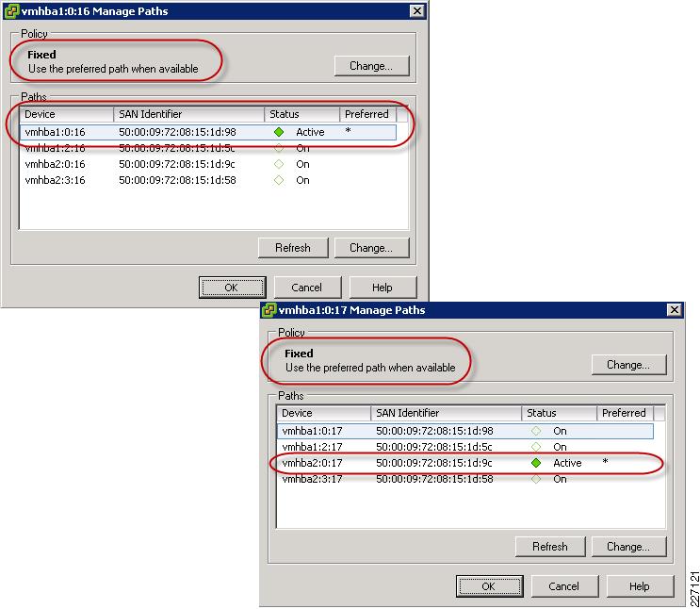
Task: Sort by Device column in vmhba1:0:16 window
Action: tap(67, 114)
